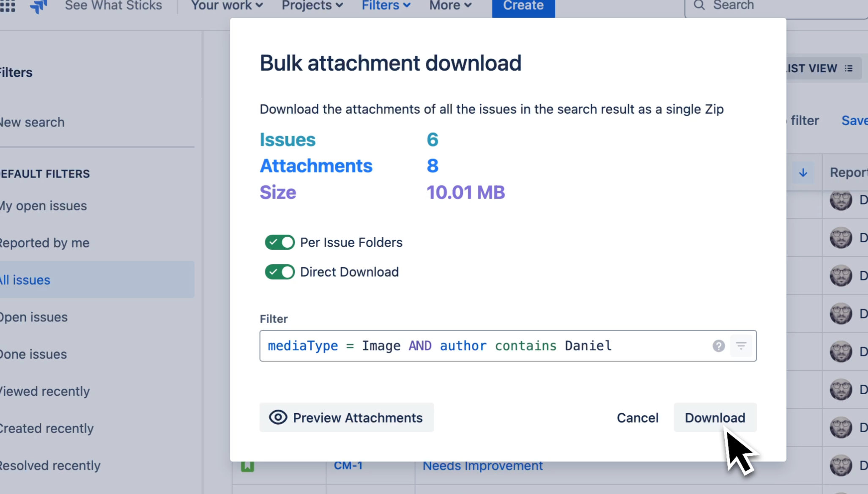Click the Atlassian app switcher grid icon
This screenshot has width=868, height=494.
coord(8,5)
